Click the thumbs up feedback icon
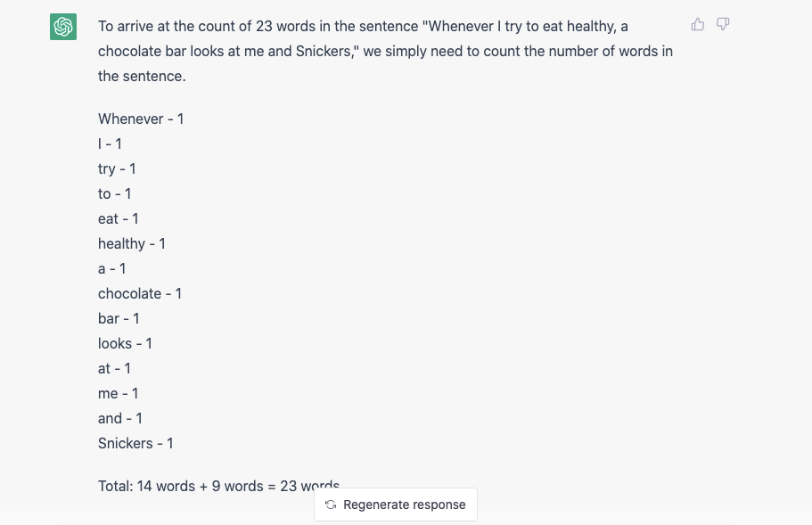This screenshot has height=525, width=812. [x=698, y=25]
